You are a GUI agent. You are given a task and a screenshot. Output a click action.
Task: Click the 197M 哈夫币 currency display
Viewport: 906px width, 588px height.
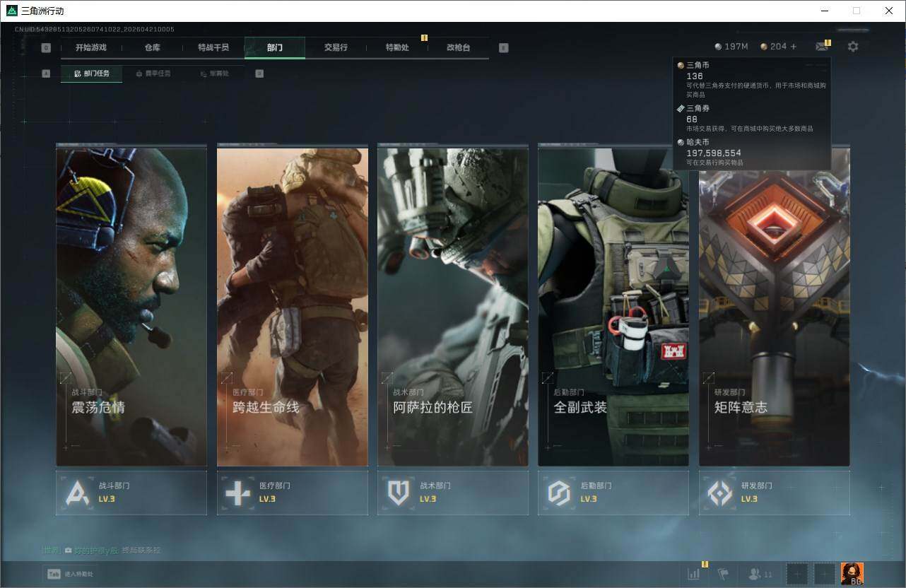click(731, 47)
